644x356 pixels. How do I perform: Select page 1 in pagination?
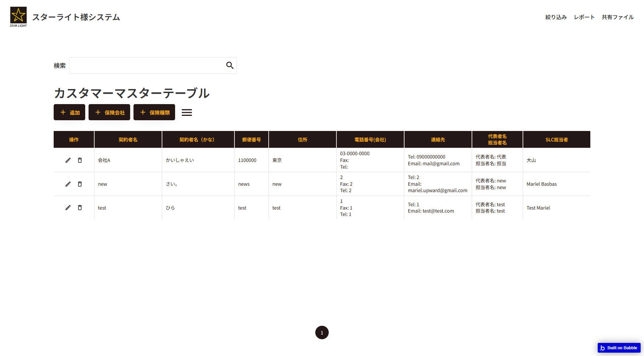322,332
